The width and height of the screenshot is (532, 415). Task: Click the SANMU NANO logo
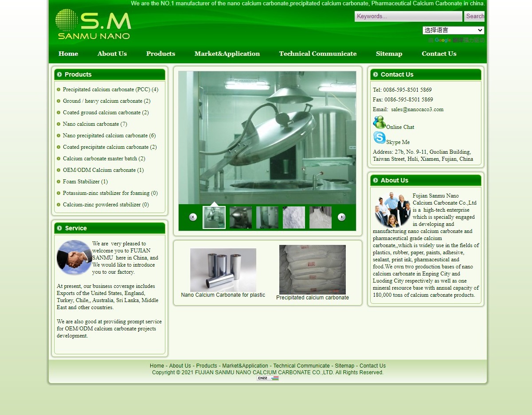point(94,24)
